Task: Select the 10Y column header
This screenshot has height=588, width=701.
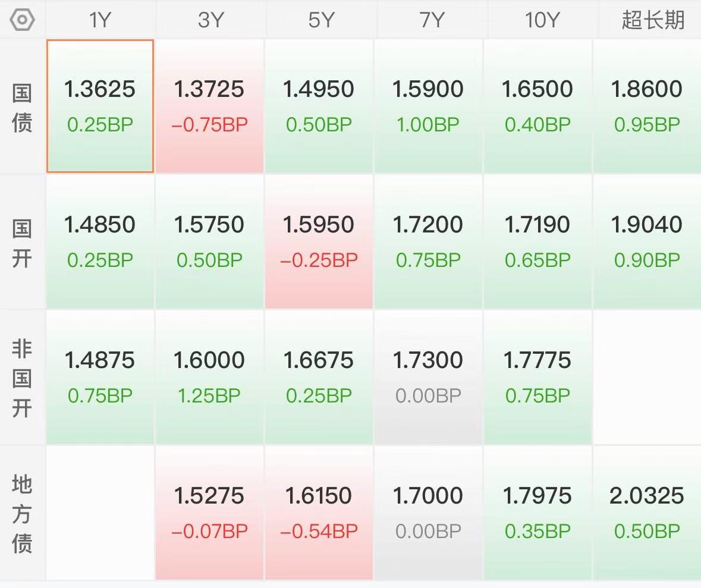Action: (542, 20)
